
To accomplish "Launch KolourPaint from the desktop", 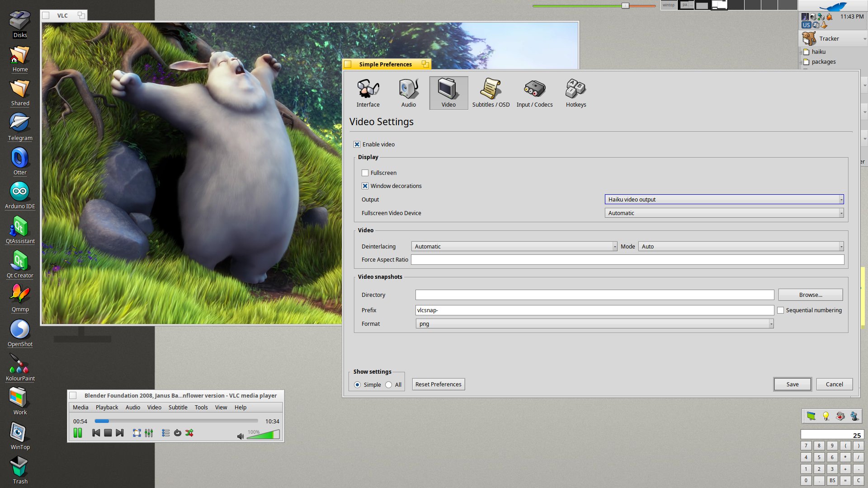I will 20,368.
